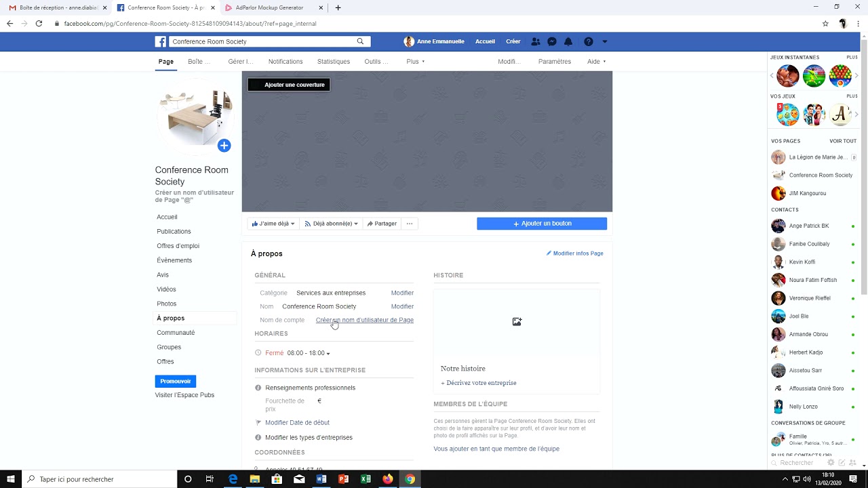Click the blue plus on the profile picture
Image resolution: width=868 pixels, height=488 pixels.
(x=224, y=145)
